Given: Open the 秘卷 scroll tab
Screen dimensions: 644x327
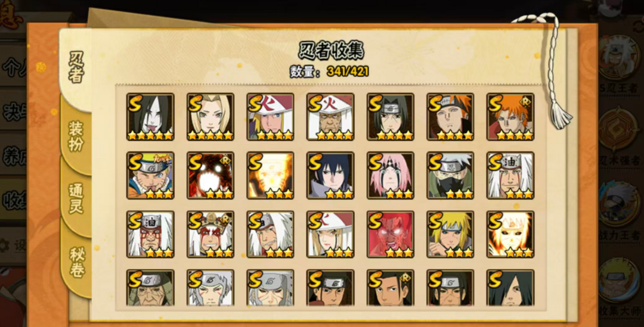Looking at the screenshot, I should click(x=76, y=261).
